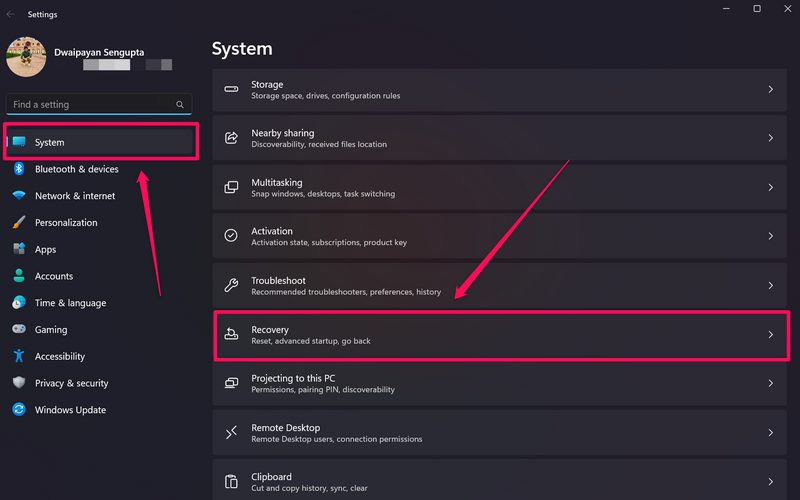Click the back arrow in title bar
Screen dimensions: 800x500
pos(11,14)
